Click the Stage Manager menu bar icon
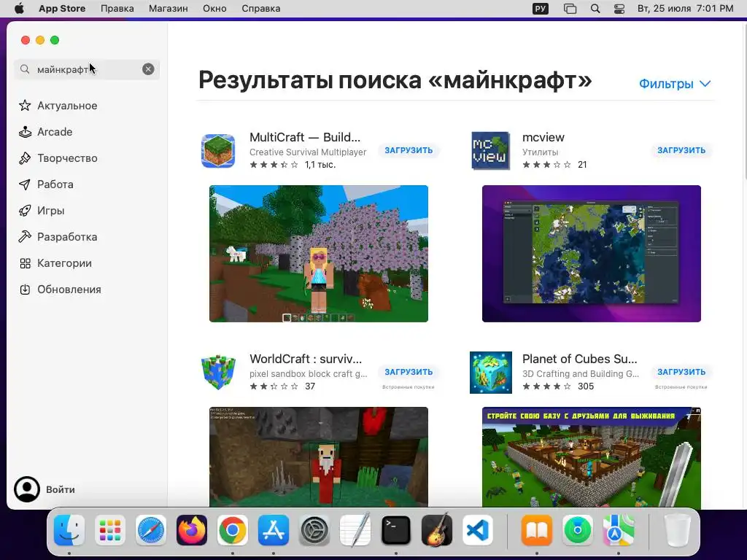747x560 pixels. pyautogui.click(x=570, y=9)
